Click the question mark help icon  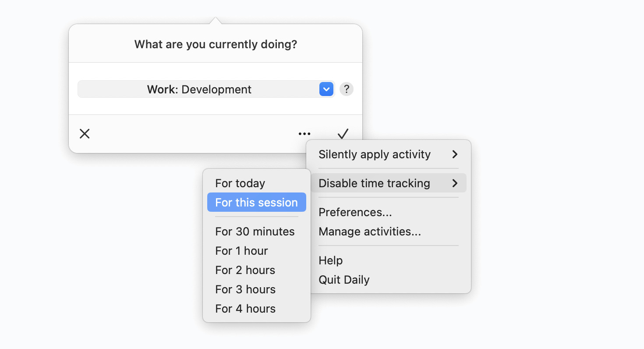[x=346, y=89]
